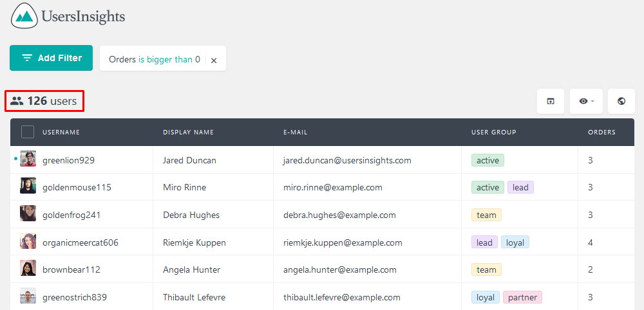The width and height of the screenshot is (644, 310).
Task: Open the export users icon button
Action: [x=551, y=101]
